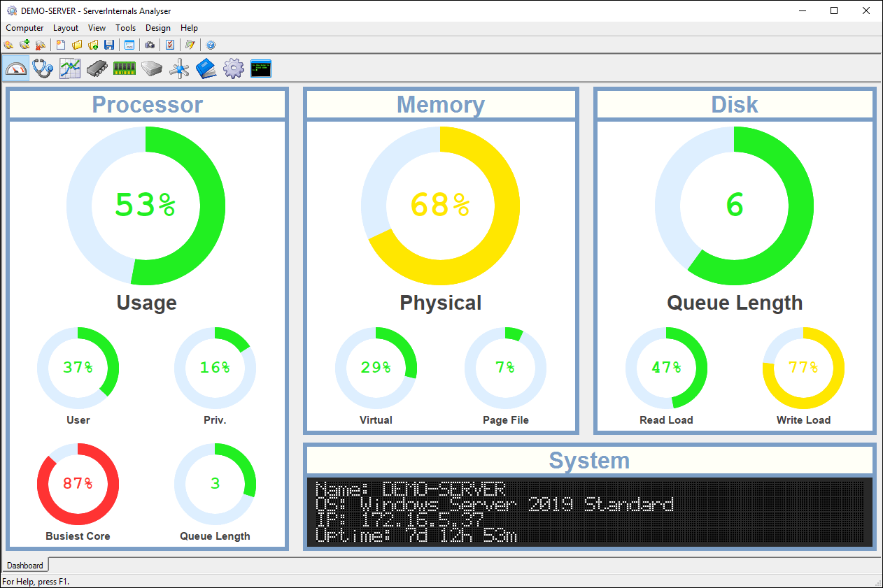Click the camera snapshot icon
The width and height of the screenshot is (883, 588).
(150, 45)
